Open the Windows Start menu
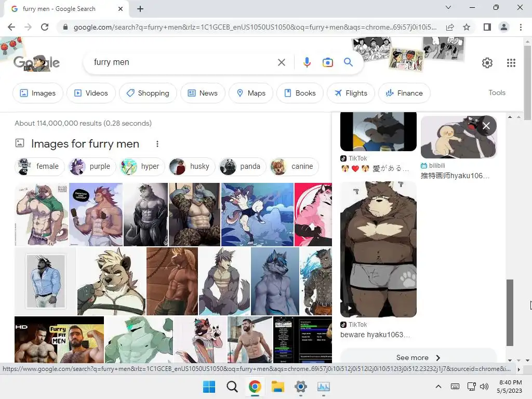This screenshot has width=532, height=399. coord(209,387)
